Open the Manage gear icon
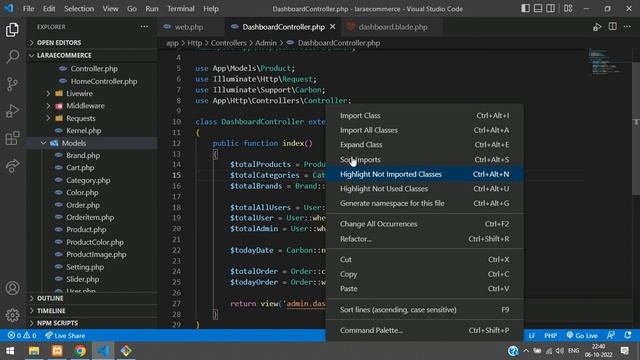Image resolution: width=640 pixels, height=360 pixels. [12, 315]
